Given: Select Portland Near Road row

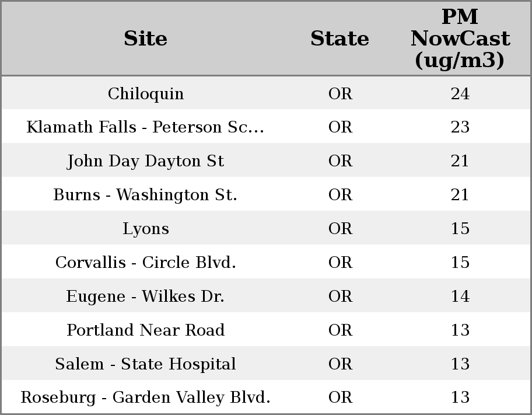Looking at the screenshot, I should point(145,330).
